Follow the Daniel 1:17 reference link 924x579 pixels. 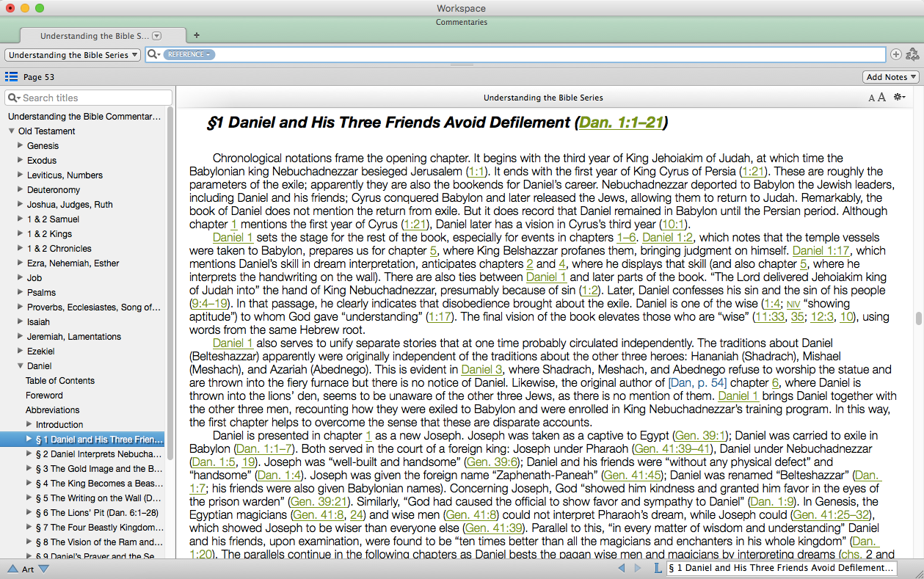pyautogui.click(x=821, y=251)
